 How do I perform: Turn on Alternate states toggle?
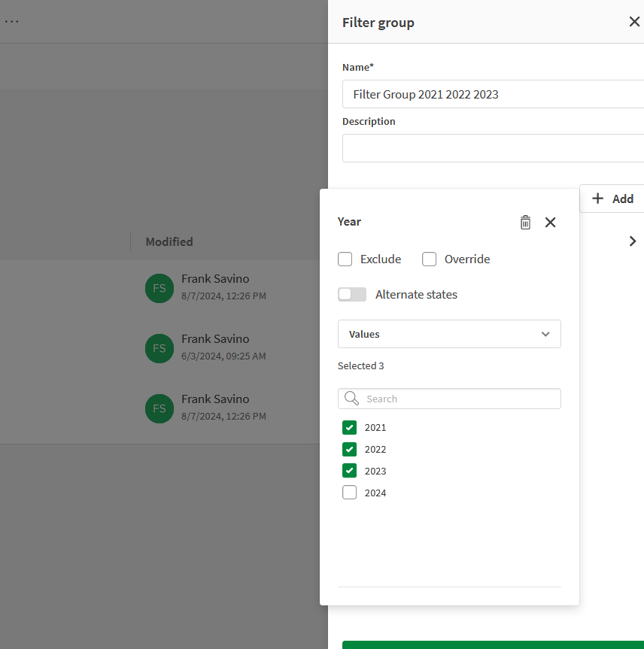click(351, 294)
